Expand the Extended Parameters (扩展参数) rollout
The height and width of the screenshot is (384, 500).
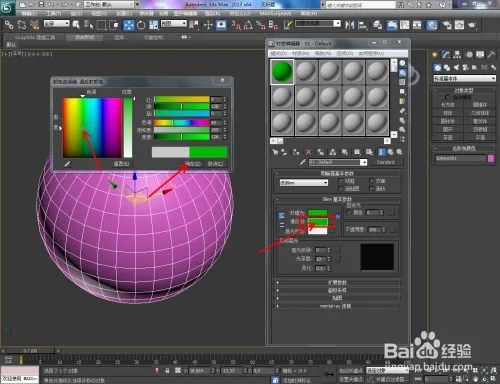(337, 282)
